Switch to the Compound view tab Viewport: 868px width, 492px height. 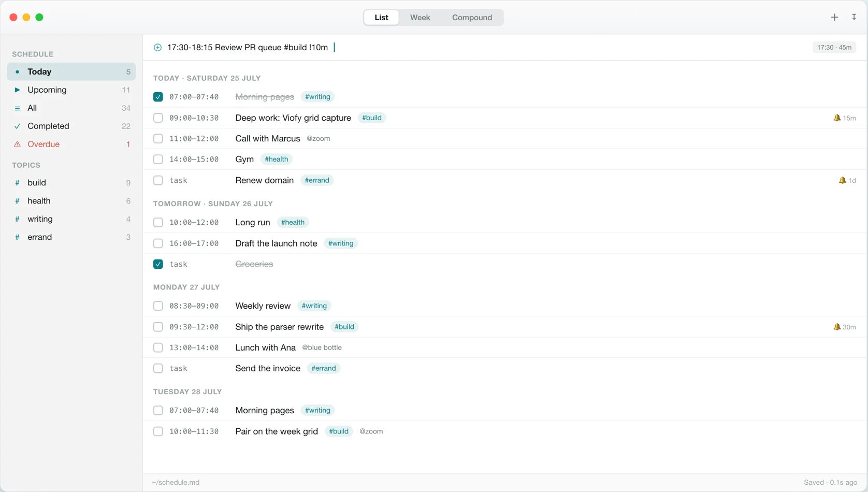(x=472, y=18)
